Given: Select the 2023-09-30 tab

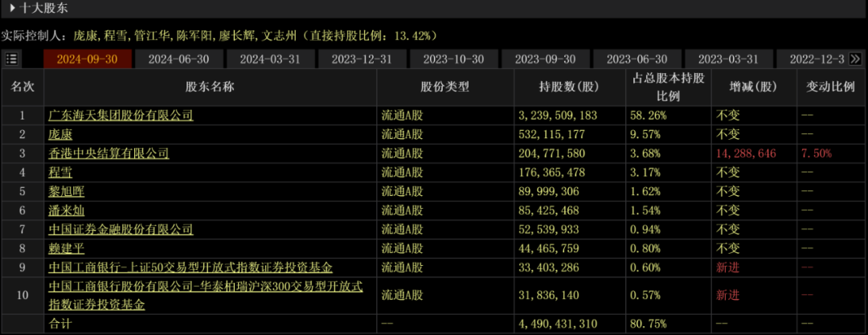Looking at the screenshot, I should pos(545,59).
